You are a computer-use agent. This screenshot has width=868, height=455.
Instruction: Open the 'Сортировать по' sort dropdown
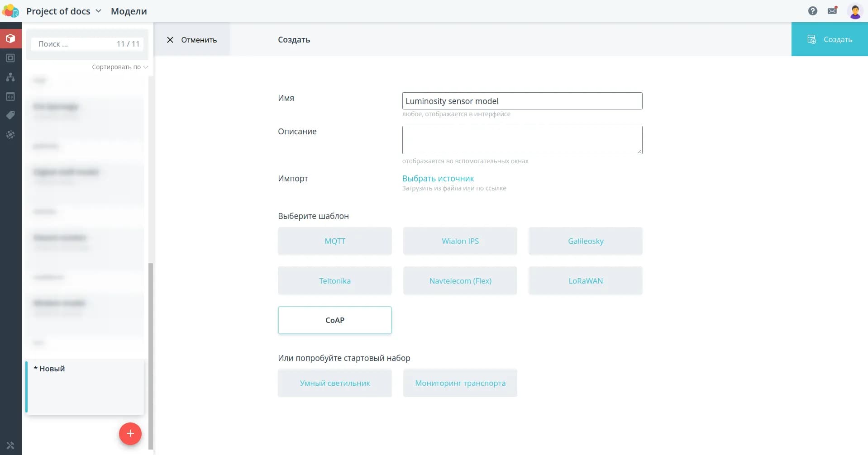(x=119, y=67)
